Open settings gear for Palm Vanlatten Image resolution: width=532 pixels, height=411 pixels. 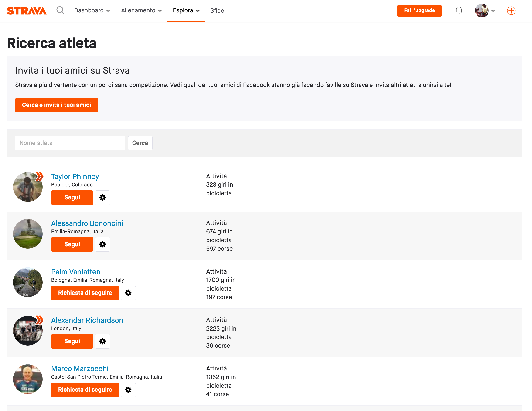[x=128, y=293]
